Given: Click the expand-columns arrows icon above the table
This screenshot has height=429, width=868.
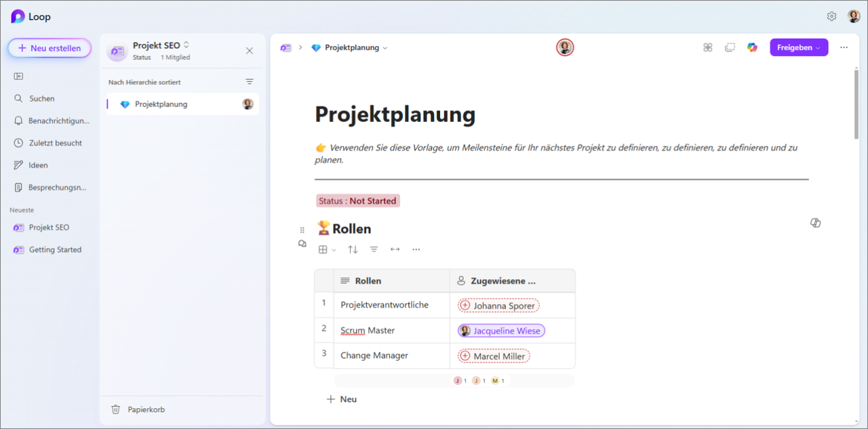Looking at the screenshot, I should 395,249.
